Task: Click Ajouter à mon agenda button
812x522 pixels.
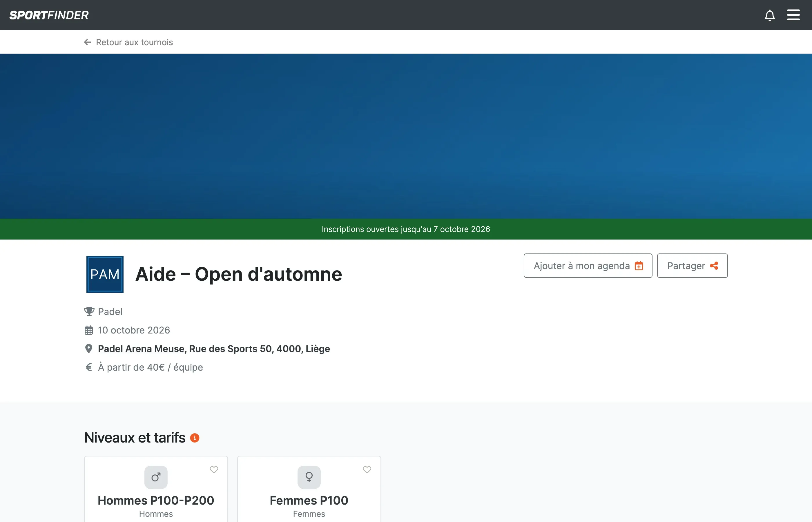Action: (588, 266)
